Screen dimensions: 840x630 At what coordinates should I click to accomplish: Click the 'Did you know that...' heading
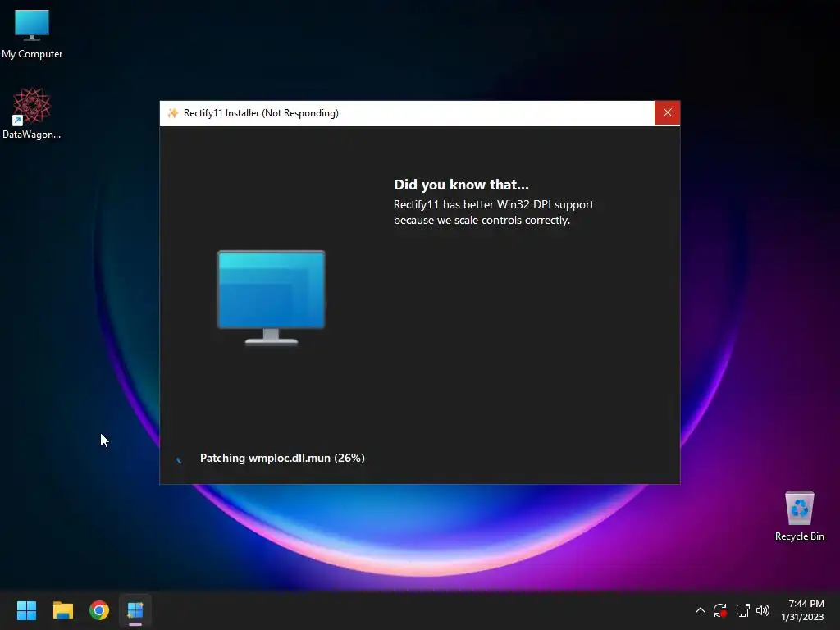[x=461, y=185]
